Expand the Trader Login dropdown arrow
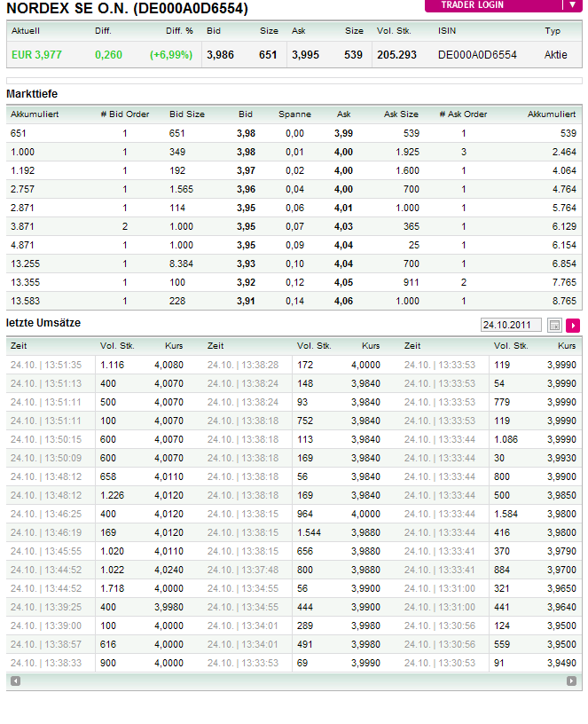The width and height of the screenshot is (588, 724). coord(573,4)
